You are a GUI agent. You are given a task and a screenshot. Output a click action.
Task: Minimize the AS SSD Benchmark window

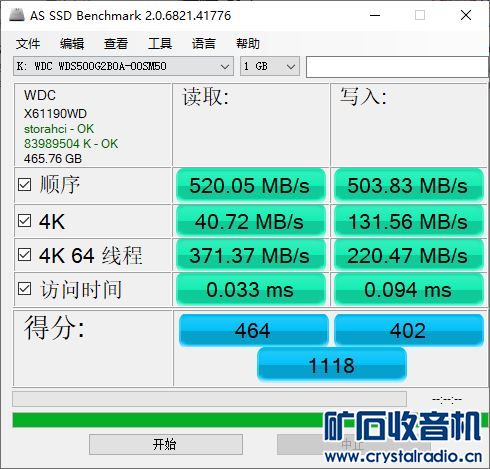(x=375, y=15)
